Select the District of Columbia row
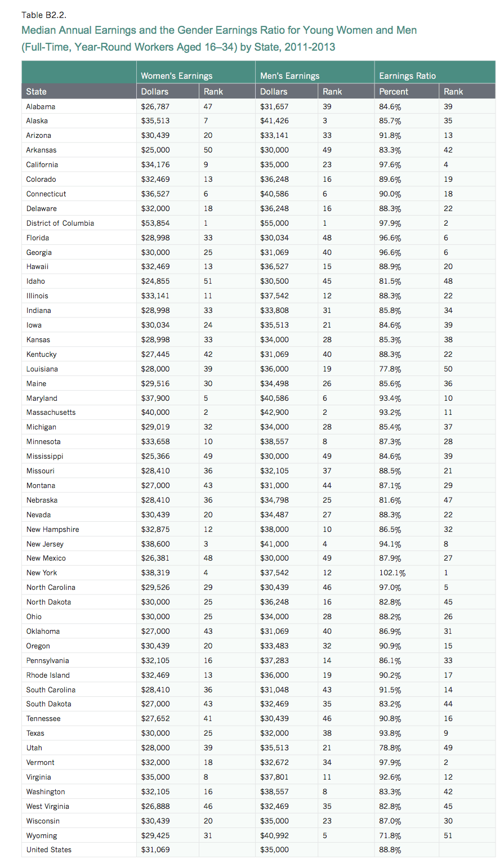Image resolution: width=504 pixels, height=868 pixels. pyautogui.click(x=60, y=223)
